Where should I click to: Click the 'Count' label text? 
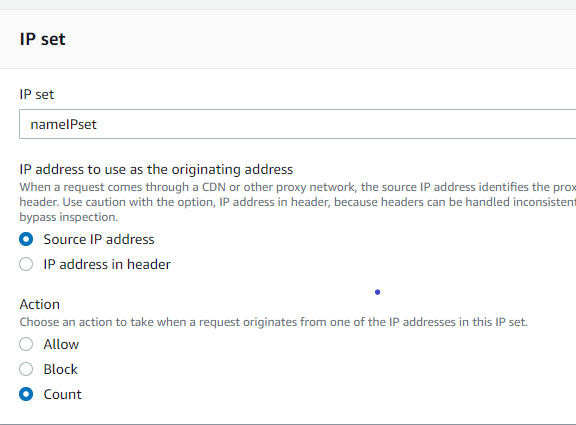[x=62, y=395]
